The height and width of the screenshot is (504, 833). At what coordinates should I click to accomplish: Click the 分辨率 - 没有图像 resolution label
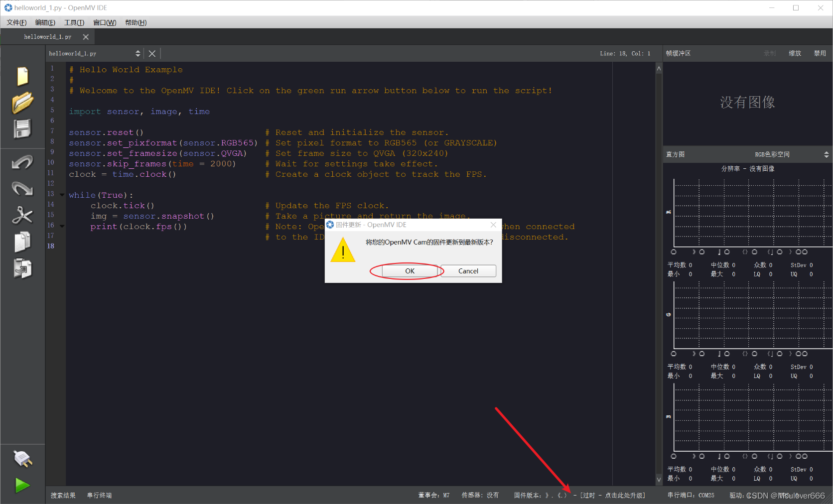coord(748,169)
